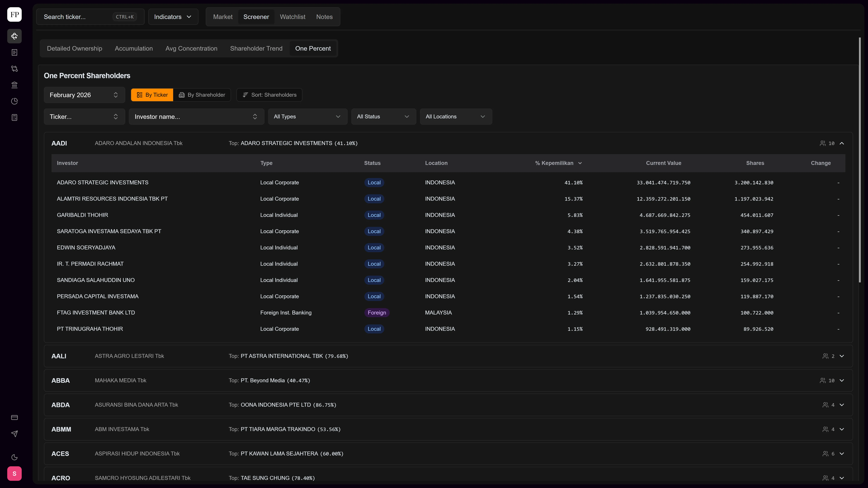Switch to By Ticker view
The image size is (868, 488).
[152, 95]
